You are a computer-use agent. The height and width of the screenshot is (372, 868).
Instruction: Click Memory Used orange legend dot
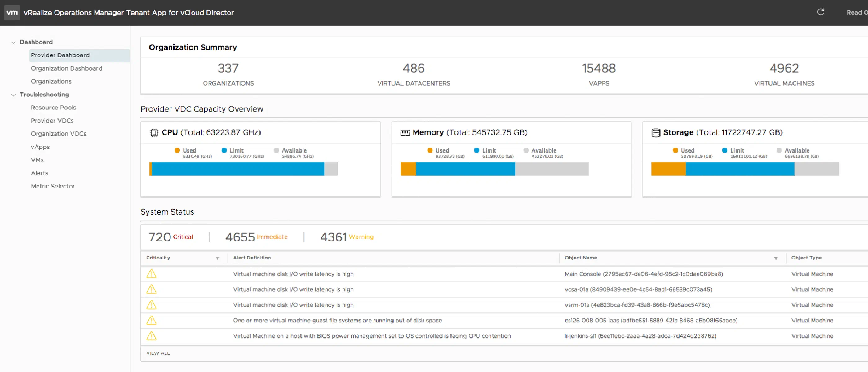430,150
